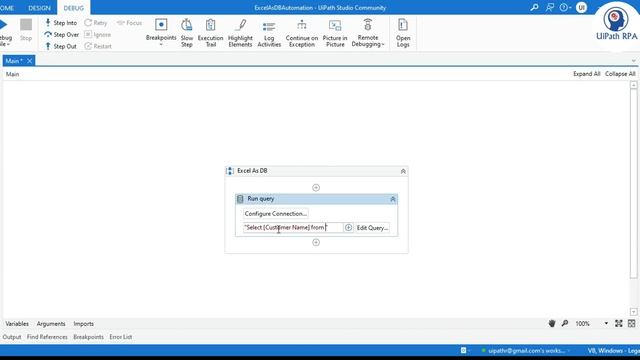Viewport: 640px width, 360px height.
Task: Toggle Continue on Exception option
Action: [302, 33]
